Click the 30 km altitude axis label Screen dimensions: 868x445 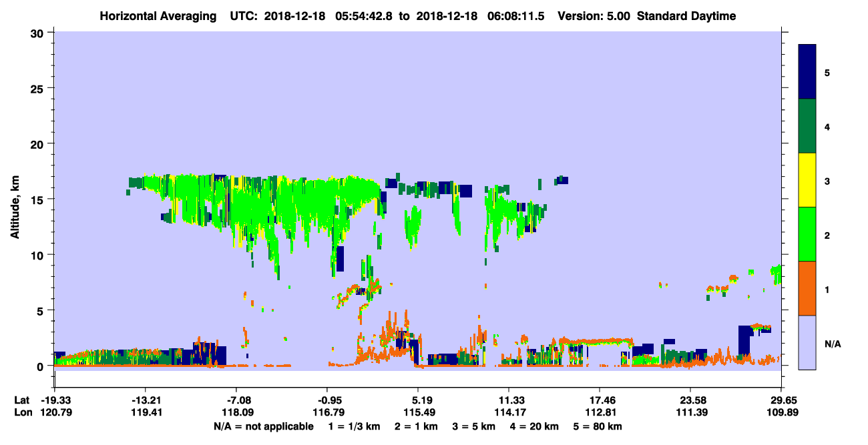38,33
